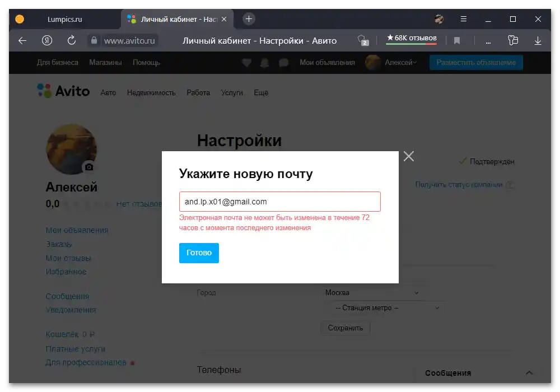
Task: Open Сообщения in sidebar
Action: tap(68, 296)
